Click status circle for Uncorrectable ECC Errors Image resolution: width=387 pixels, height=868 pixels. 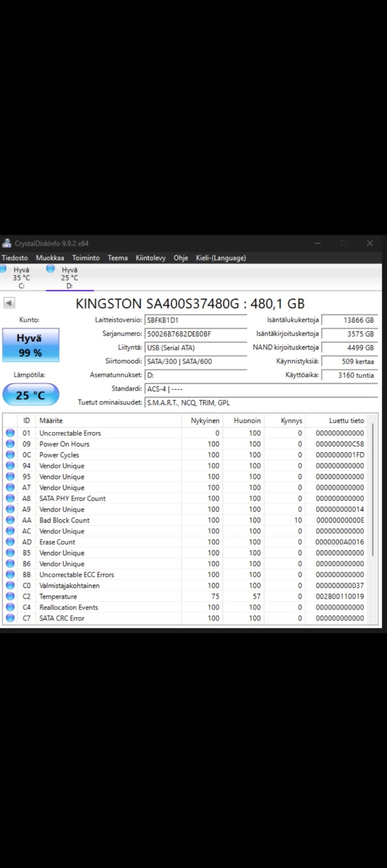coord(10,574)
